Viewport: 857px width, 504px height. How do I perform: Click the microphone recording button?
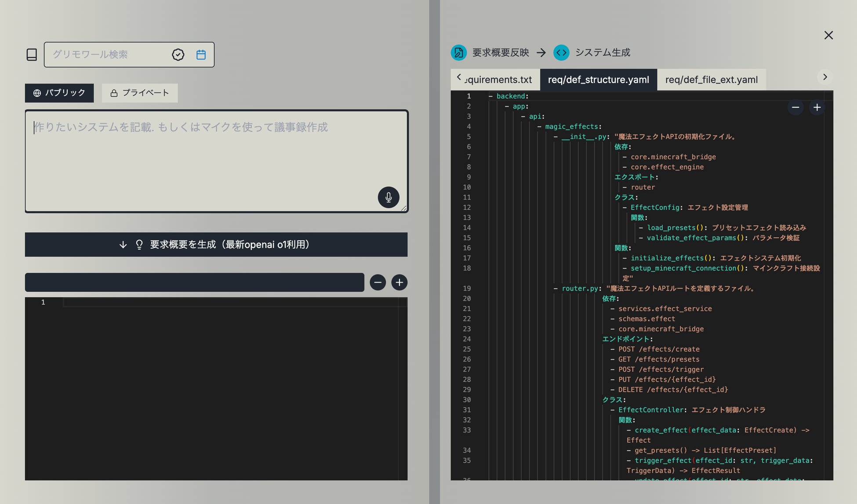(389, 197)
